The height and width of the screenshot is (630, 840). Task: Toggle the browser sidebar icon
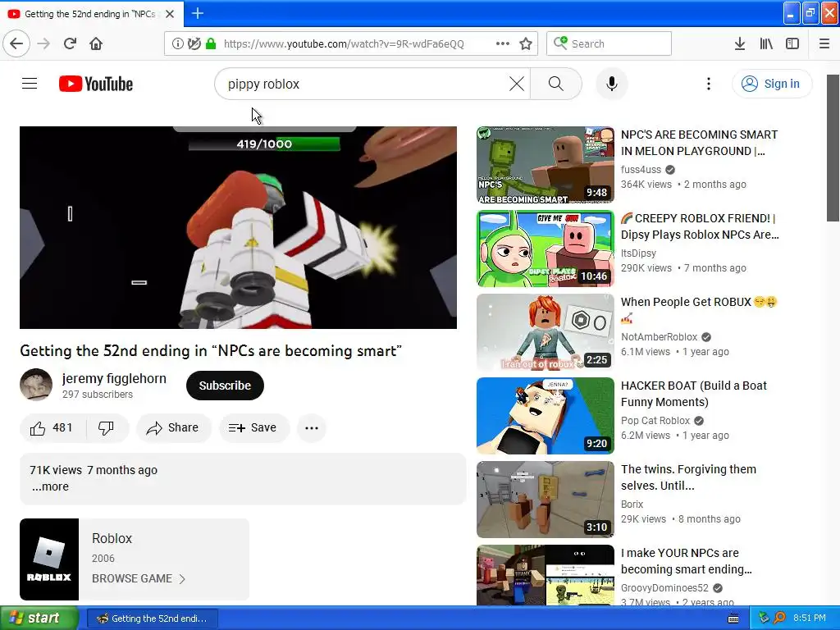click(792, 44)
